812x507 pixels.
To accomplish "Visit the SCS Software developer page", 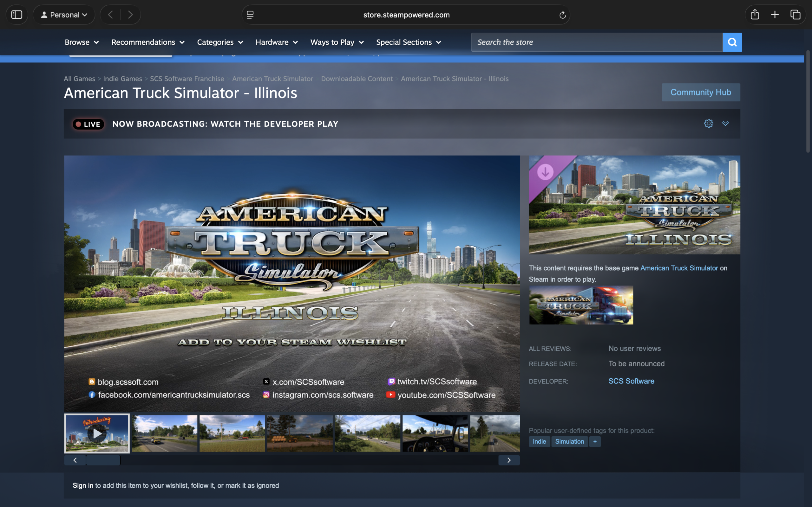I will click(x=631, y=381).
